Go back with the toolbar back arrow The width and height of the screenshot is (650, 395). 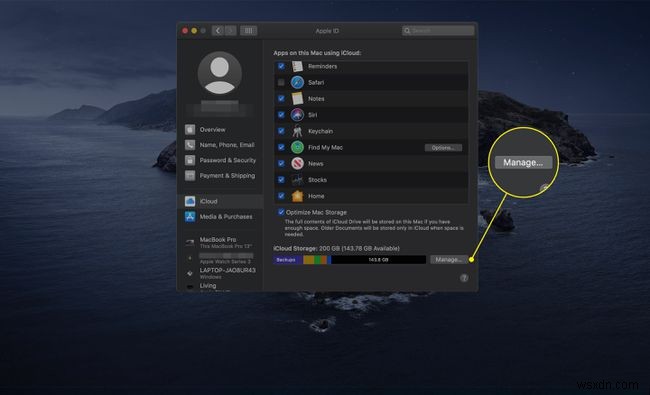tap(218, 31)
